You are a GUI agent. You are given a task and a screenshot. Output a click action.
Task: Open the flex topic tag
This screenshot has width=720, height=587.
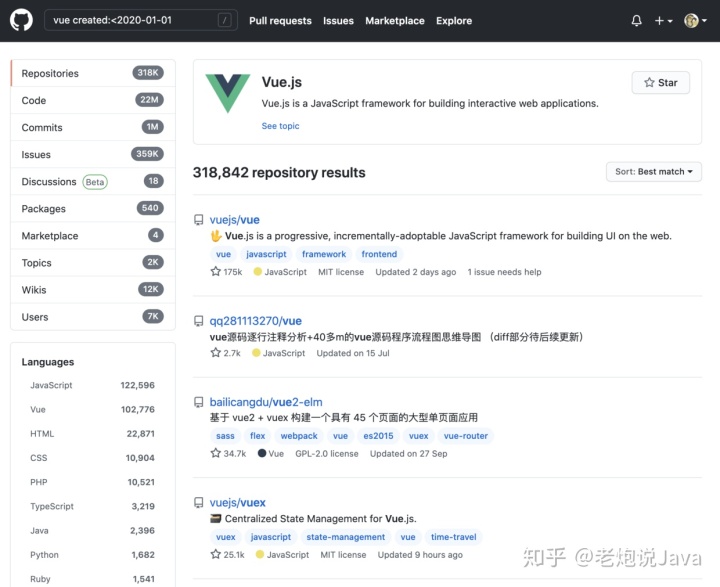[x=257, y=436]
